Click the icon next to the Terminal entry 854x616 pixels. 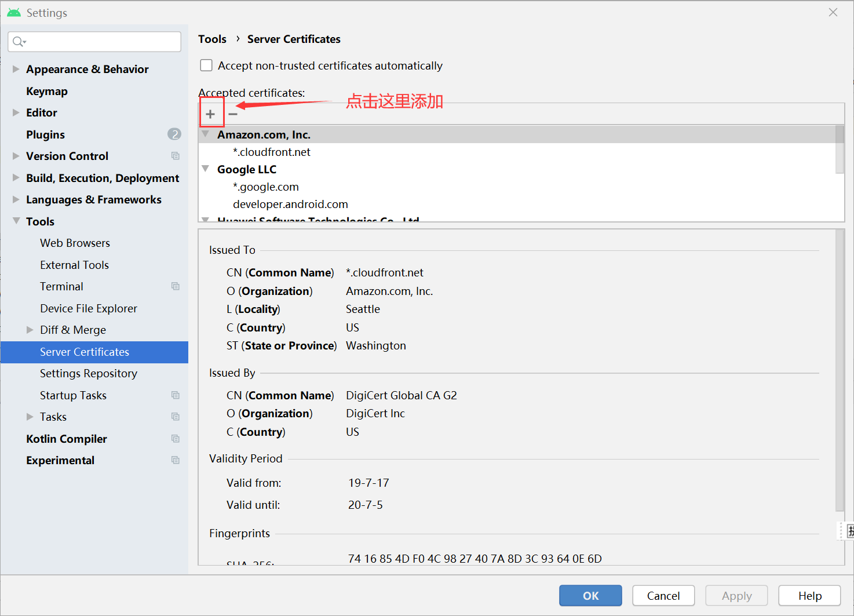point(176,286)
